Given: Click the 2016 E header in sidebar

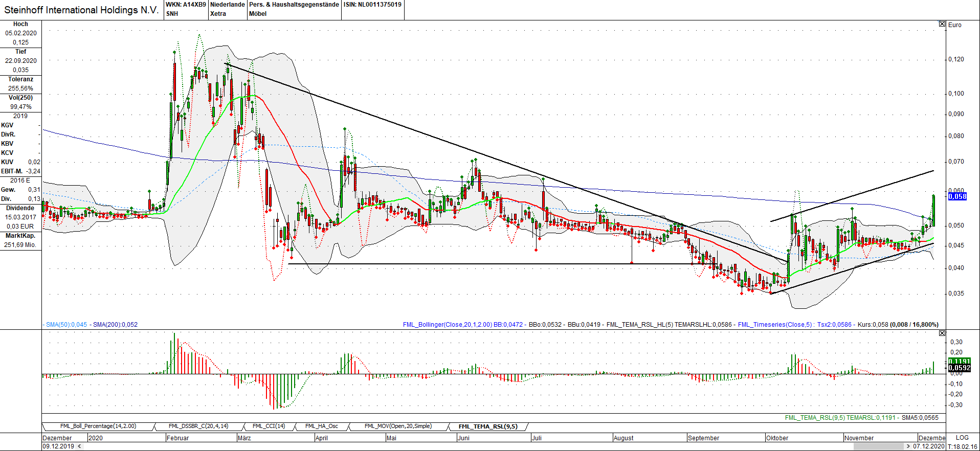Looking at the screenshot, I should point(20,181).
